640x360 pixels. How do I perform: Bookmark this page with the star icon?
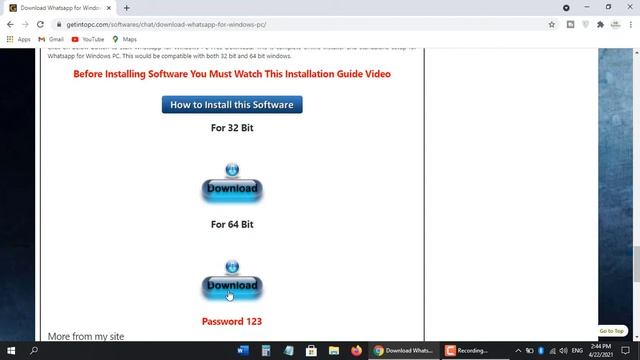[x=551, y=24]
